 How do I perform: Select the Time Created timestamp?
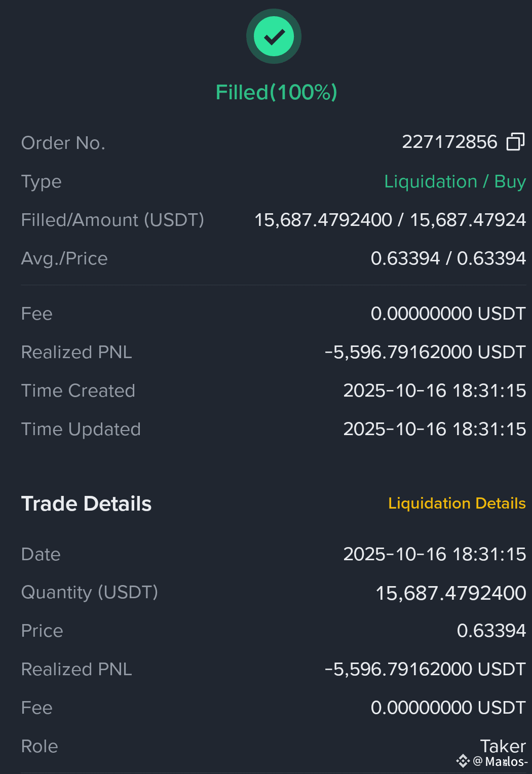click(x=435, y=391)
